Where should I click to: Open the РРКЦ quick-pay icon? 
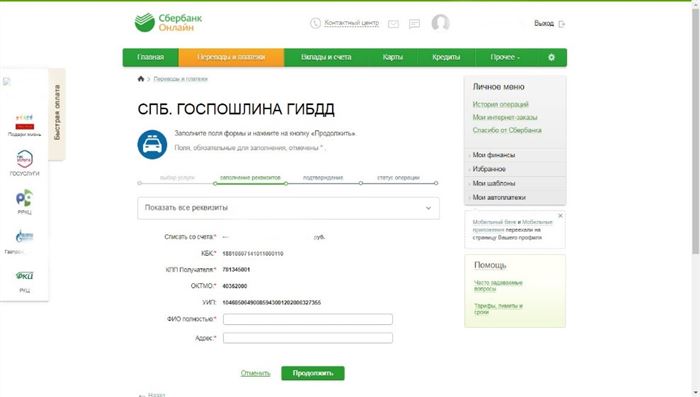[25, 201]
